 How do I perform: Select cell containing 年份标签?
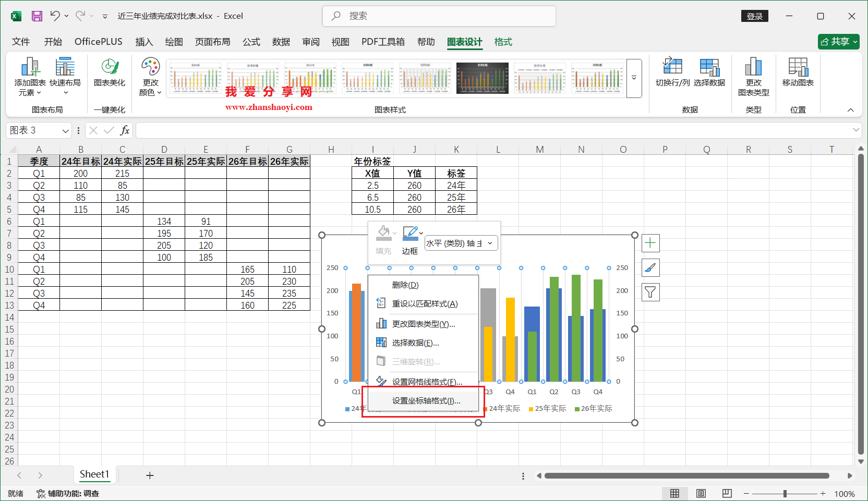coord(372,162)
